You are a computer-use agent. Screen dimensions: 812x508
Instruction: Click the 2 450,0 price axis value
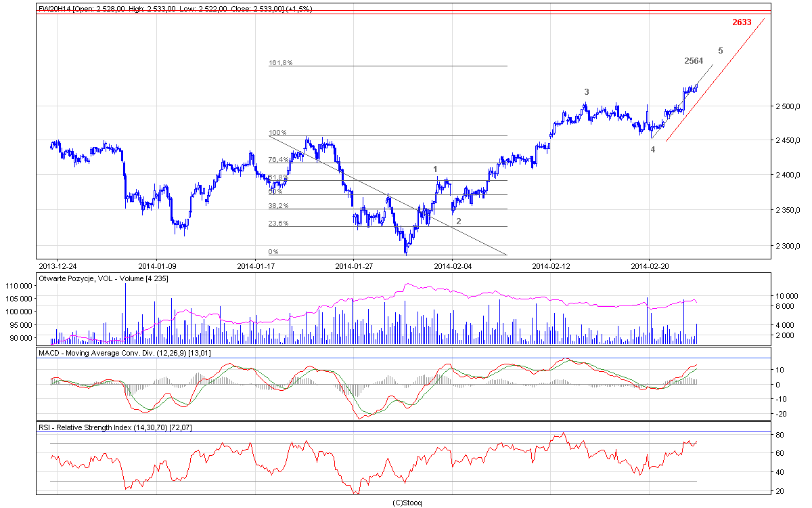click(789, 140)
